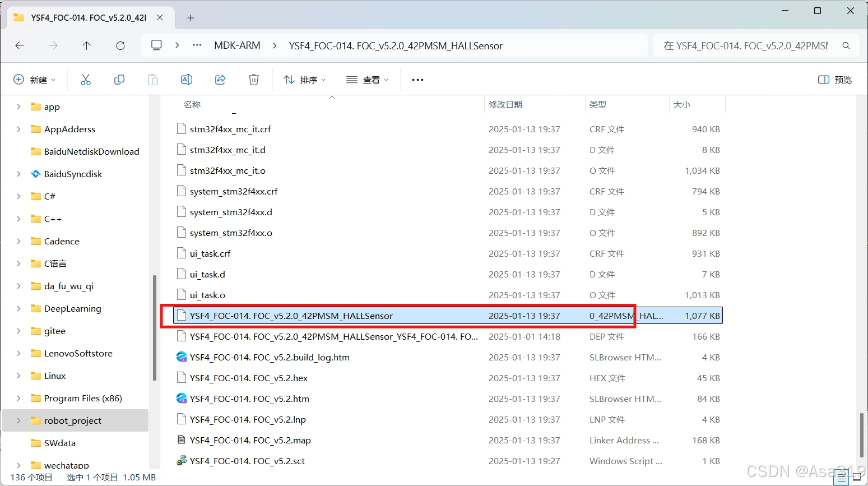Click the Paste icon
The height and width of the screenshot is (486, 868).
(x=152, y=79)
